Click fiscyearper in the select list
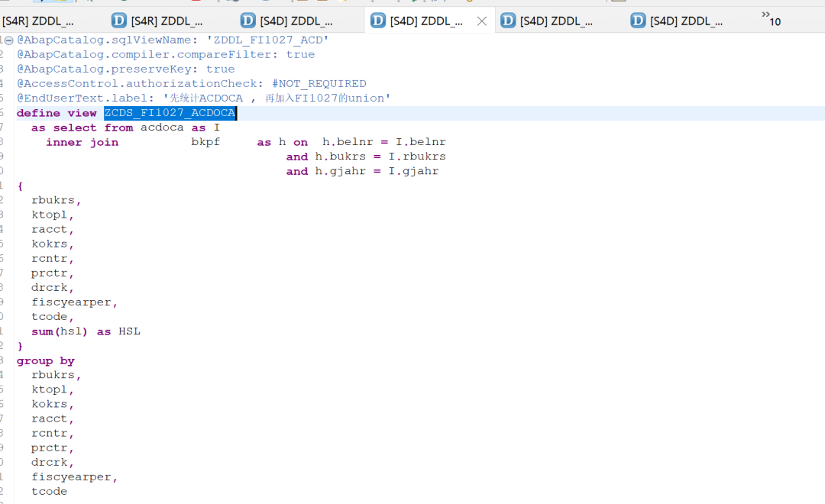This screenshot has height=504, width=825. (x=71, y=302)
